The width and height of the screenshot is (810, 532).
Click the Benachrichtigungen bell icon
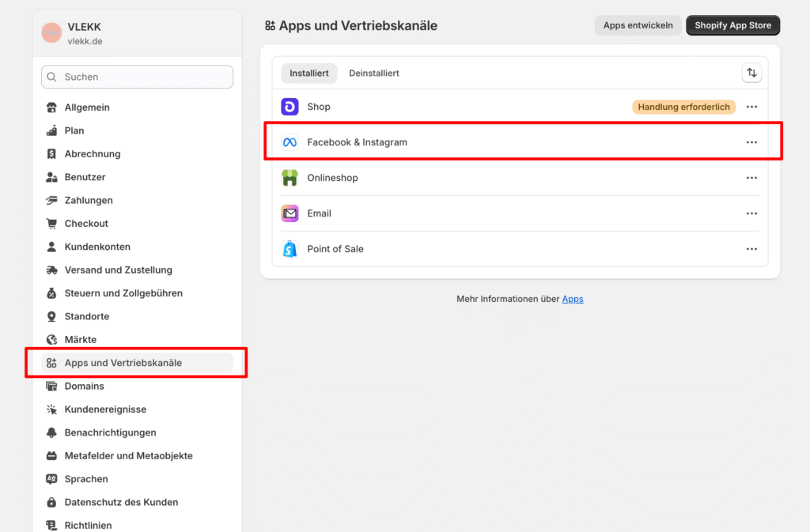pyautogui.click(x=51, y=432)
